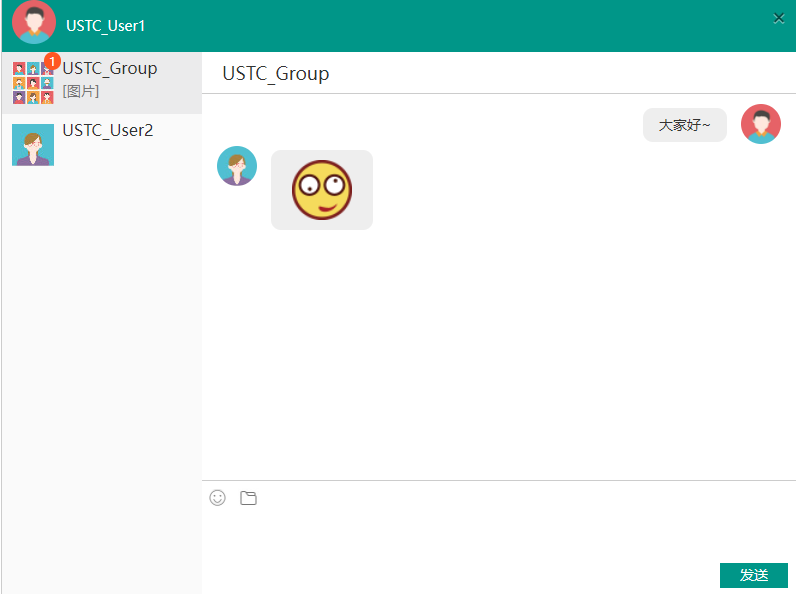
Task: Click sender avatar beside emoji message
Action: pos(237,166)
